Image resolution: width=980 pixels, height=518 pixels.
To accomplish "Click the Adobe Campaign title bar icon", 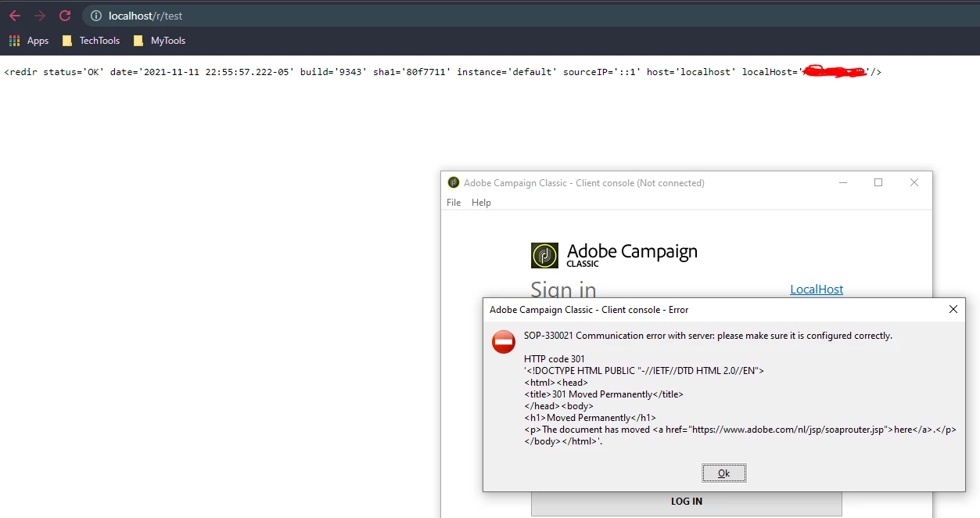I will click(454, 182).
